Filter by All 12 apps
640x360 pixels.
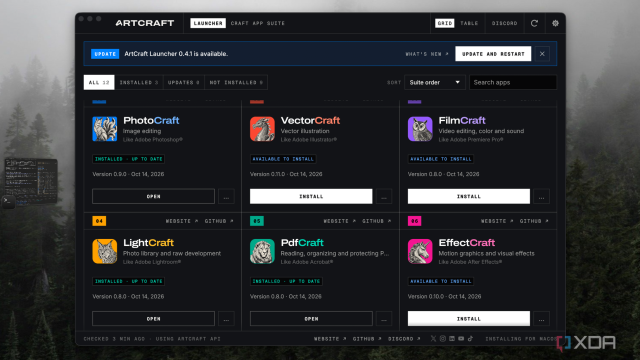tap(99, 82)
